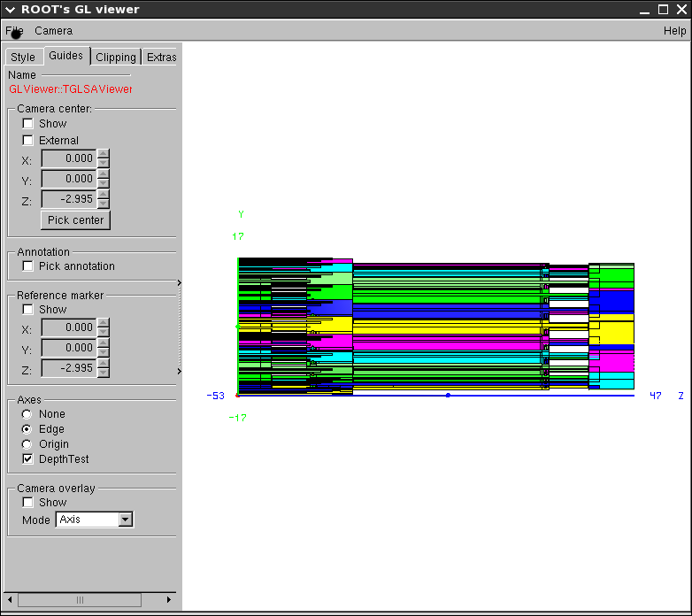692x616 pixels.
Task: Decrease Camera center Y with down arrow
Action: 104,183
